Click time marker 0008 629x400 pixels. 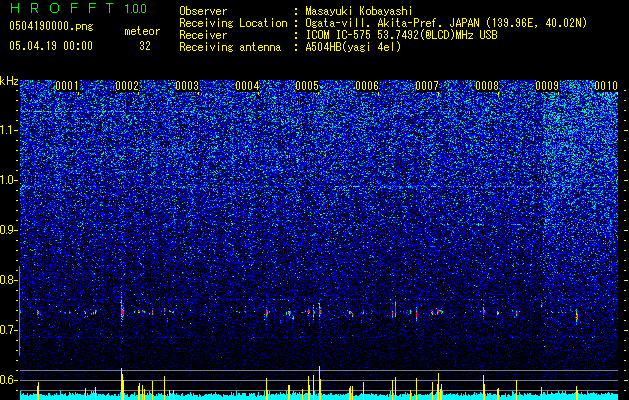(487, 86)
